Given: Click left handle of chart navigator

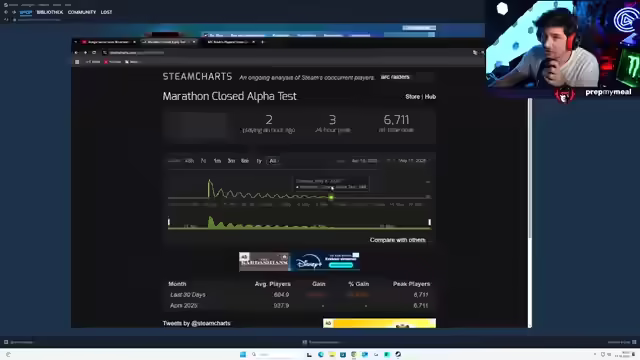Looking at the screenshot, I should 169,222.
